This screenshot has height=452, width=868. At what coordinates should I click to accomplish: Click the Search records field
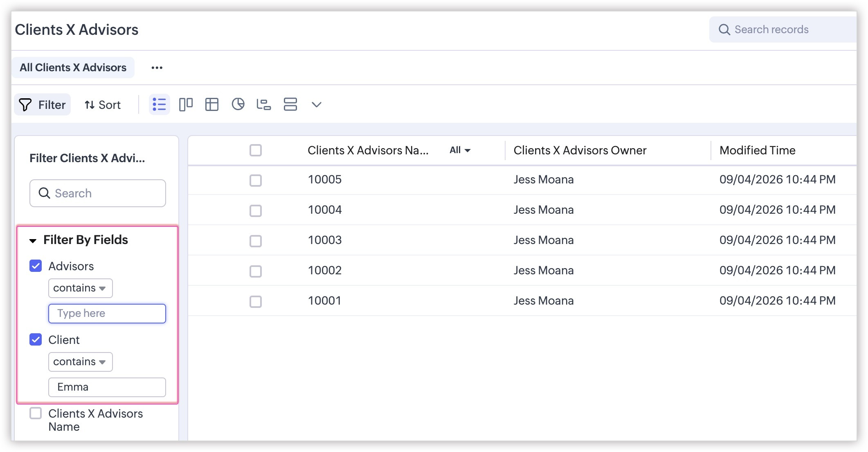coord(783,29)
